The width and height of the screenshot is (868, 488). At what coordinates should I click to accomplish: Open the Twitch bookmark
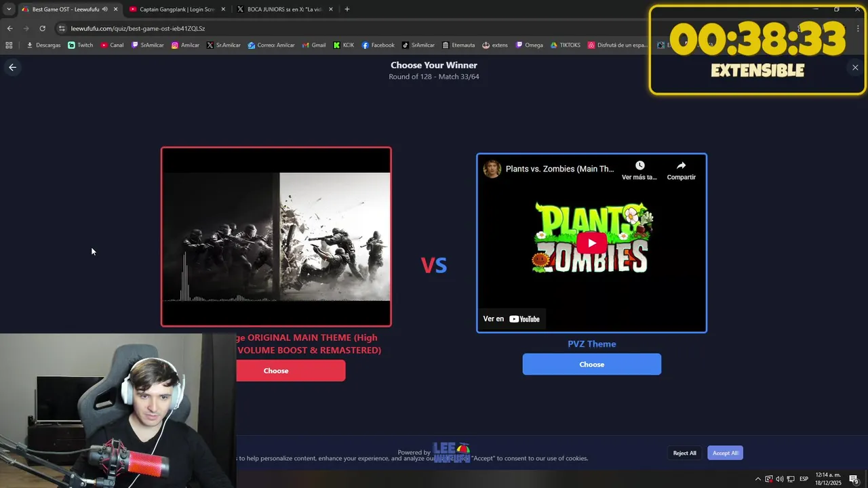click(80, 45)
